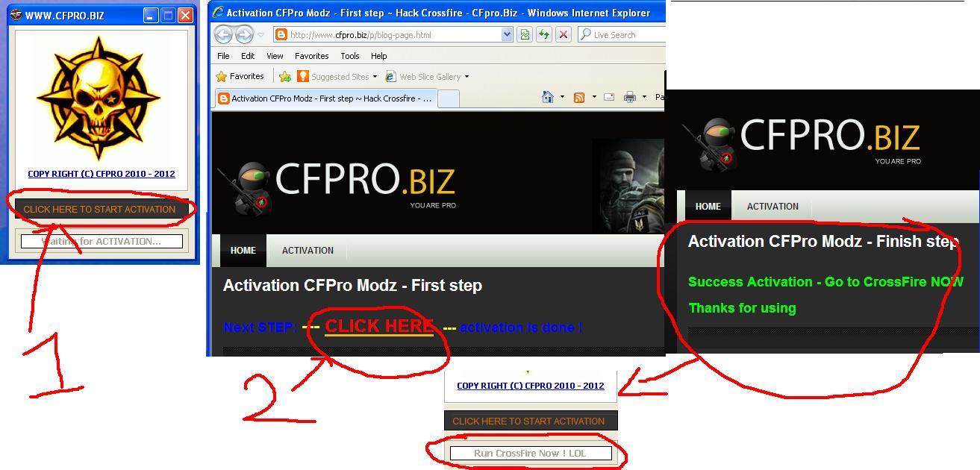Image resolution: width=980 pixels, height=470 pixels.
Task: Expand the Print dropdown arrow
Action: coord(644,97)
